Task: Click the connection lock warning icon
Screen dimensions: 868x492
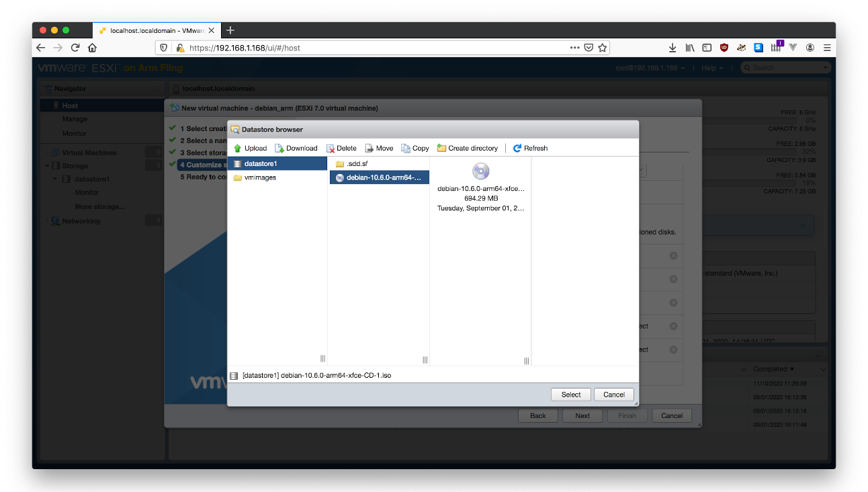Action: pos(179,48)
